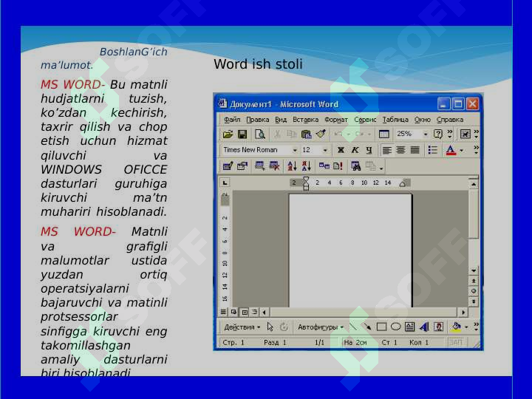Click the WordArt slanted A icon
The width and height of the screenshot is (532, 399).
point(424,327)
